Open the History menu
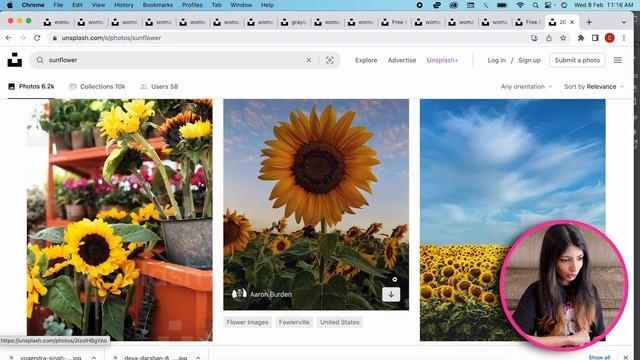This screenshot has height=360, width=640. click(124, 5)
